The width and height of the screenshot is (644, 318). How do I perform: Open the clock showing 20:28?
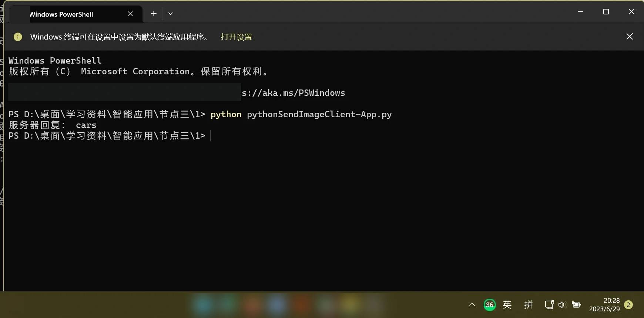coord(604,305)
